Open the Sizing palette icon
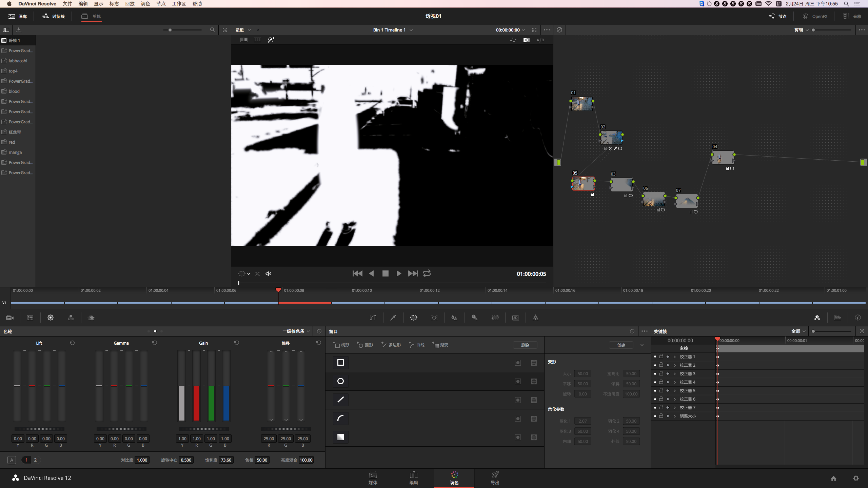The image size is (868, 488). 495,318
